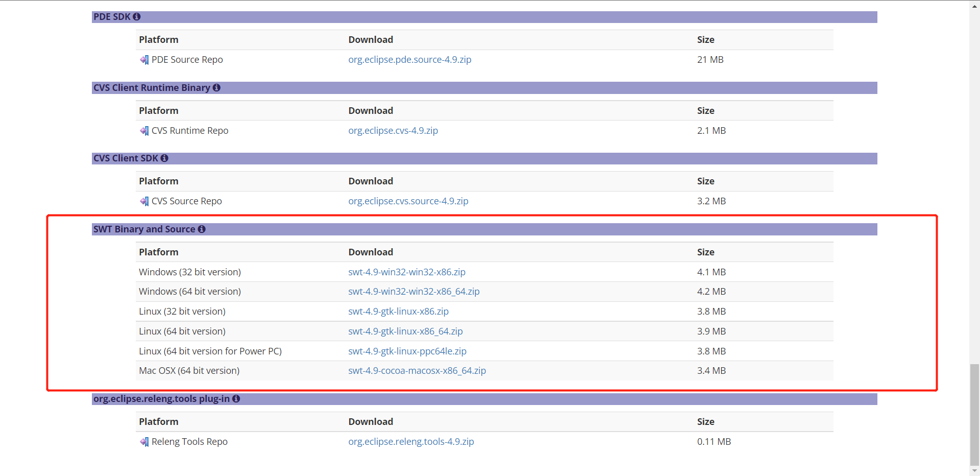The image size is (980, 476).
Task: Download org.eclipse.cvs-4.9.zip
Action: 393,131
